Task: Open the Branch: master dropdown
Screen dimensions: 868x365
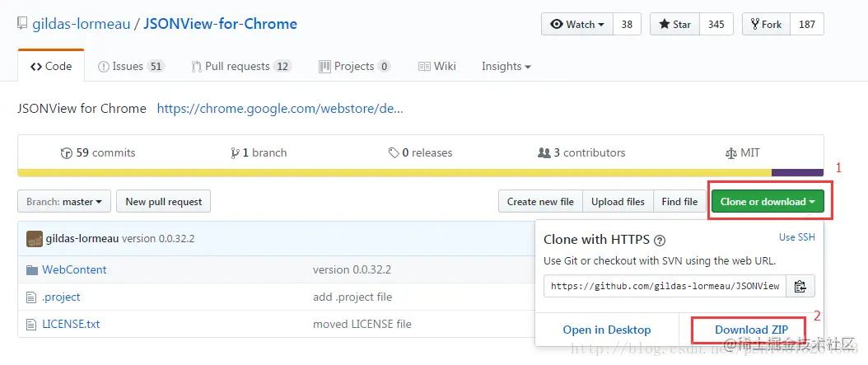Action: coord(64,201)
